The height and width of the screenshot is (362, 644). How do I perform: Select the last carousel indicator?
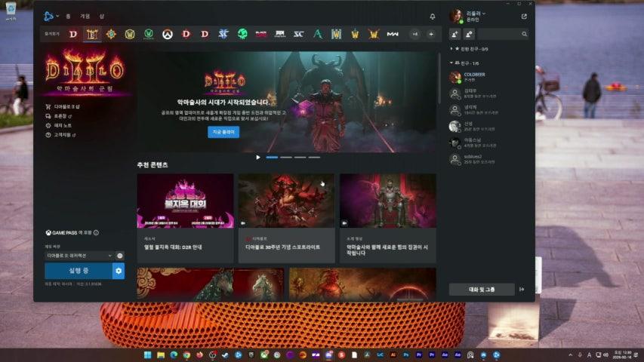(x=314, y=157)
